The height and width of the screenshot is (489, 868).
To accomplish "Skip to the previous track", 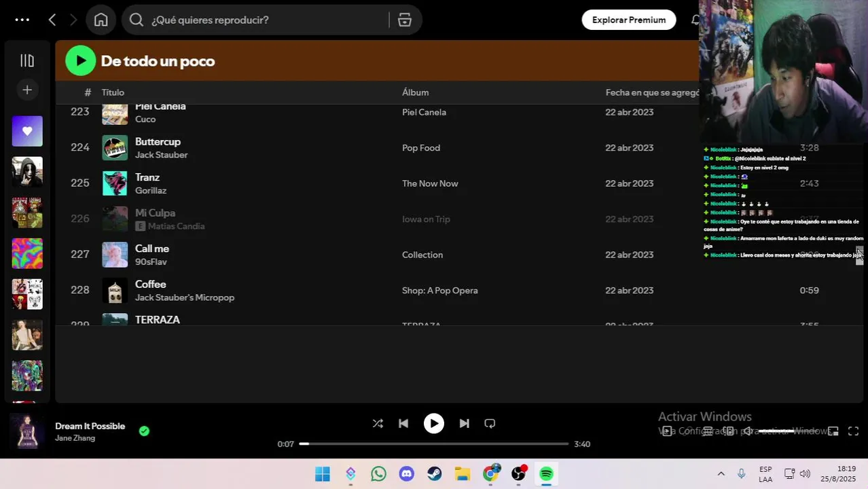I will click(x=403, y=423).
